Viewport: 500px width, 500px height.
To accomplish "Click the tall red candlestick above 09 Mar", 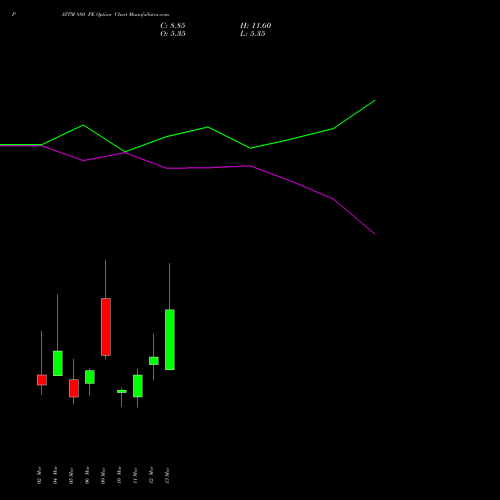I will tap(106, 327).
